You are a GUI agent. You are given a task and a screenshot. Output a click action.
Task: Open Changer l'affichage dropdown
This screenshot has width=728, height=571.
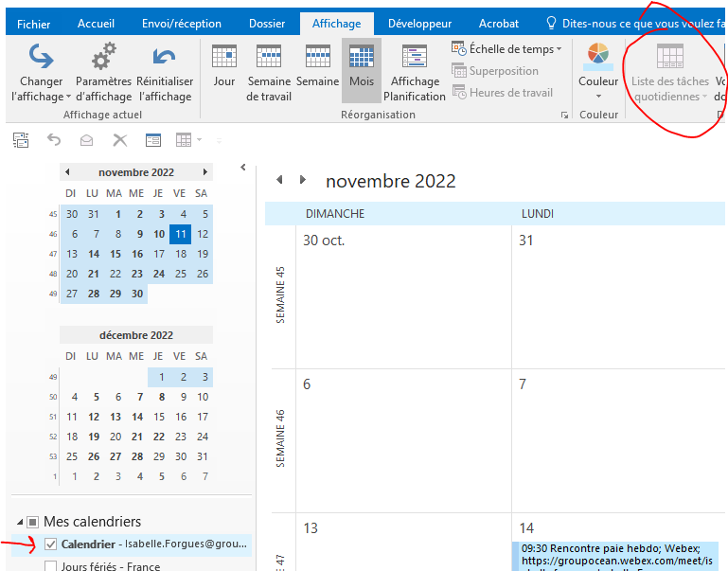(42, 71)
